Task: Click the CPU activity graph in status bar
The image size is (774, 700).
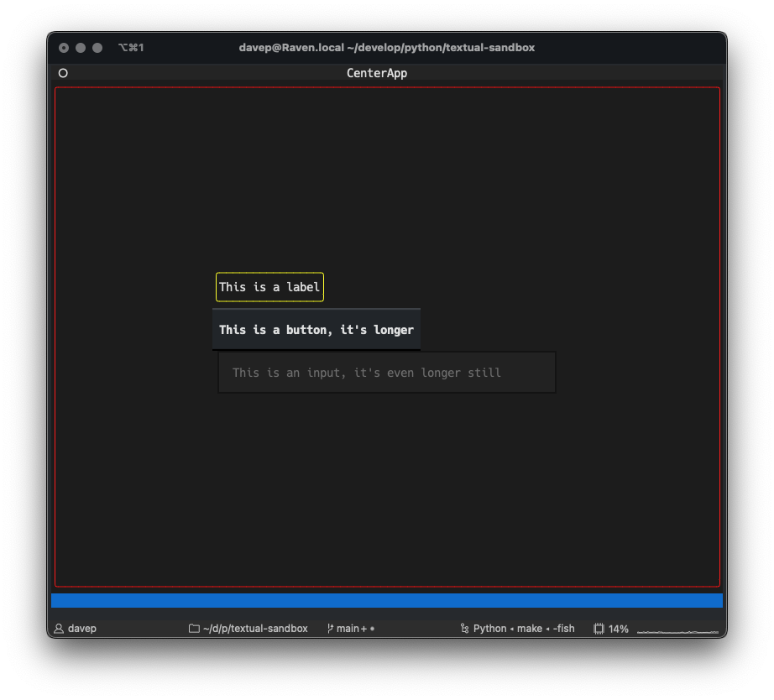Action: 677,631
